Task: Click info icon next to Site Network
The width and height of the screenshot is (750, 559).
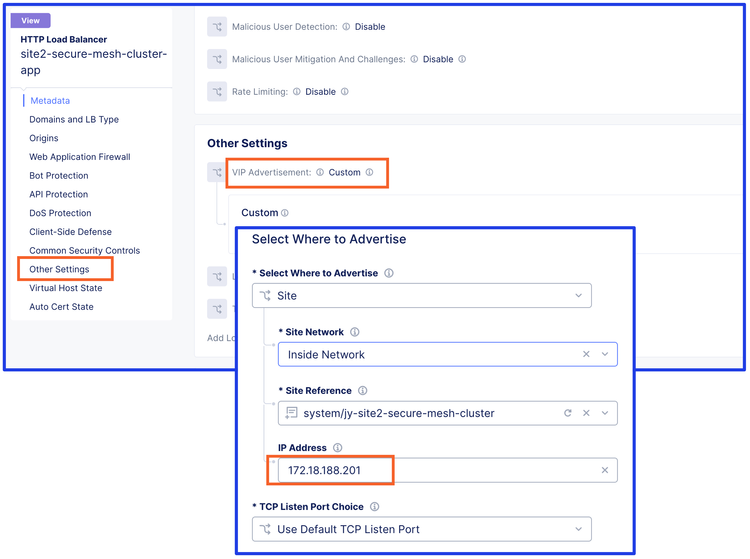Action: pyautogui.click(x=355, y=332)
